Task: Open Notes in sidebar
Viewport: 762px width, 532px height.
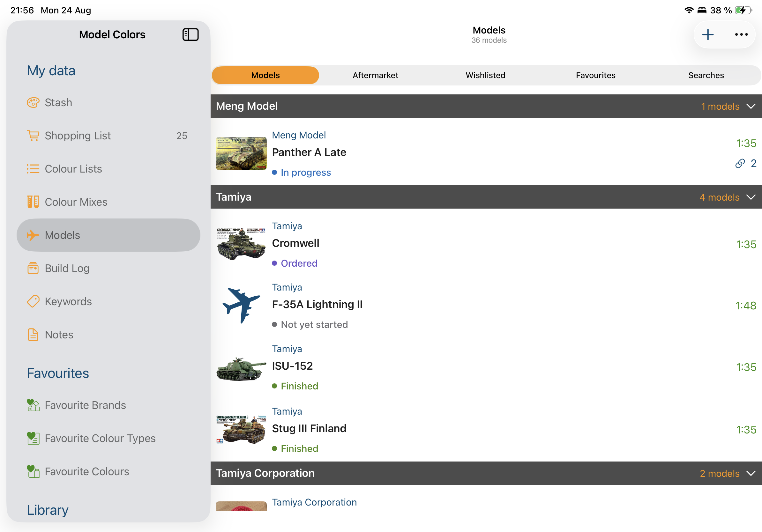Action: click(108, 335)
